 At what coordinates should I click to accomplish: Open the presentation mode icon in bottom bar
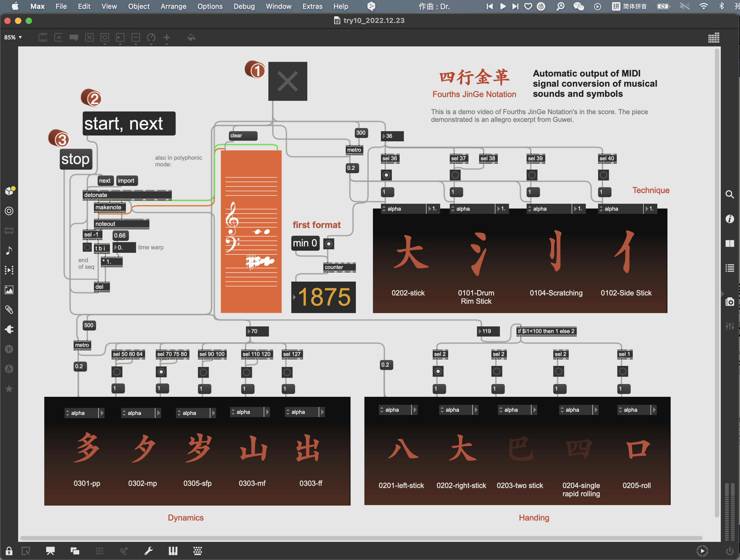pyautogui.click(x=50, y=551)
